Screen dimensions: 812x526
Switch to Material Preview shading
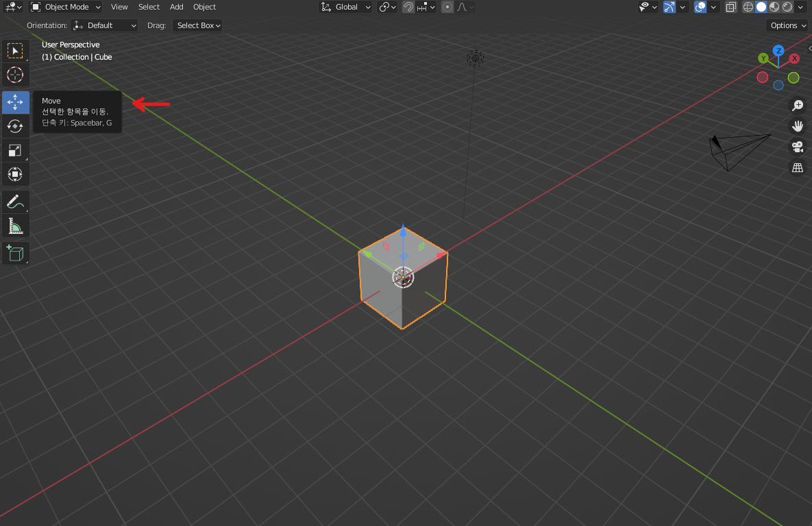[x=774, y=7]
